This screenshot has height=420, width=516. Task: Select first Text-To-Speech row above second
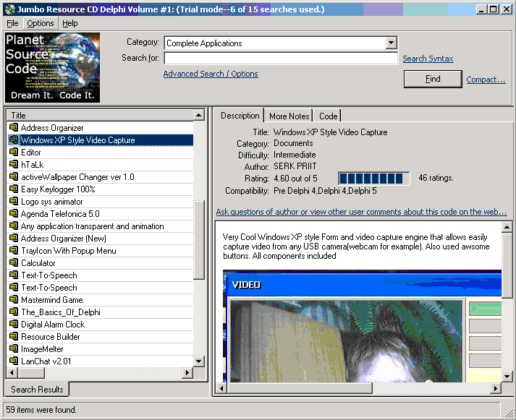100,275
